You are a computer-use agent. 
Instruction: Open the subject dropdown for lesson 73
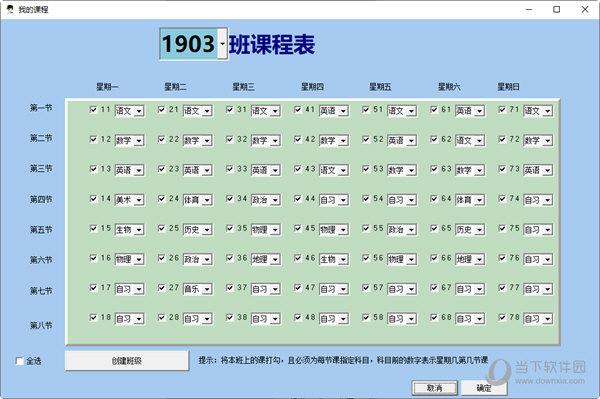548,170
